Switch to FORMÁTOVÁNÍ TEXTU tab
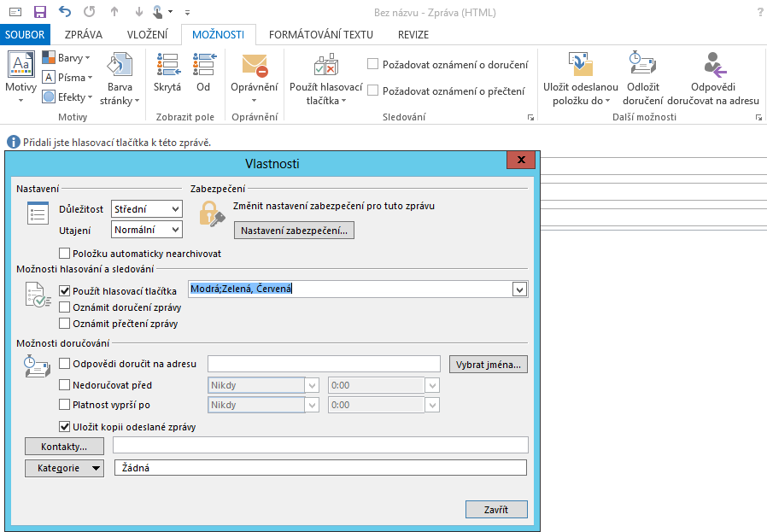The width and height of the screenshot is (767, 532). click(321, 35)
